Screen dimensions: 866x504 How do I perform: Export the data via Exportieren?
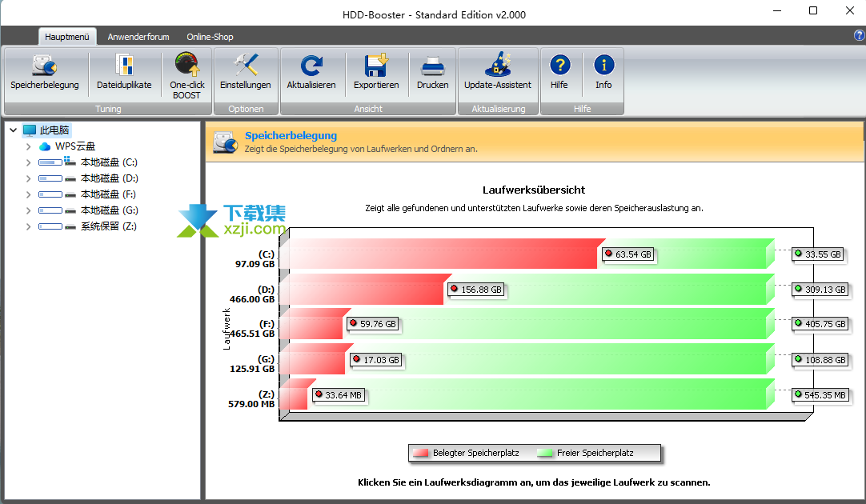tap(376, 73)
